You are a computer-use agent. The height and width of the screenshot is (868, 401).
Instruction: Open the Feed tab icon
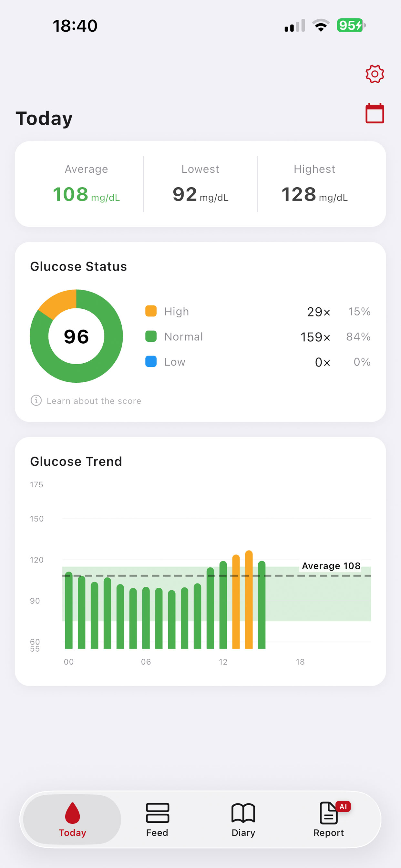[157, 813]
